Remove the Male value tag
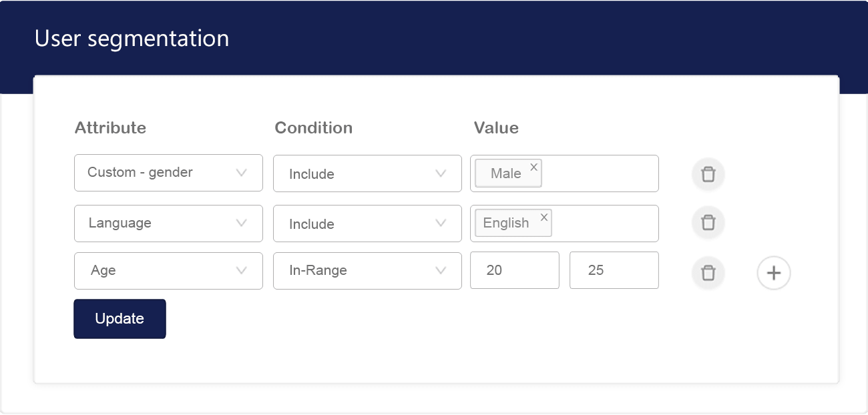Viewport: 868px width, 415px height. pyautogui.click(x=533, y=167)
